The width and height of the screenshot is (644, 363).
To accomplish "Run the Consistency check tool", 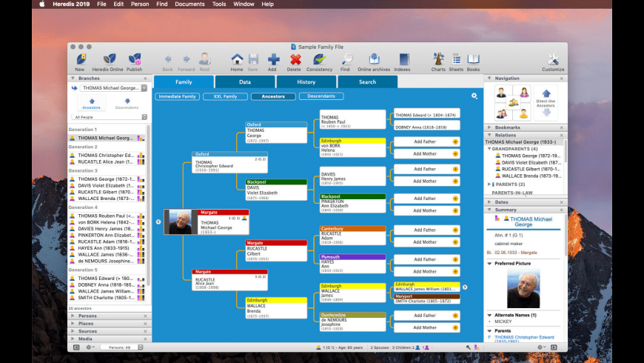I will [319, 59].
